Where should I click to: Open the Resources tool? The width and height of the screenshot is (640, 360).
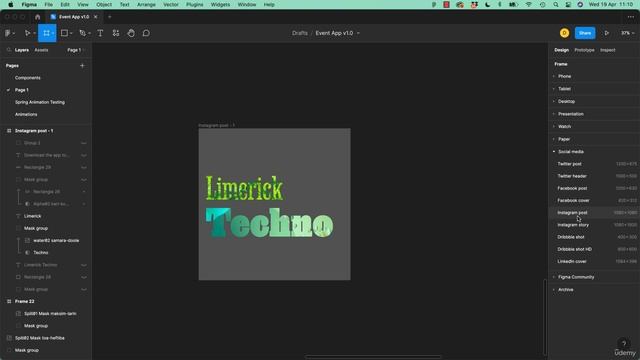coord(116,33)
